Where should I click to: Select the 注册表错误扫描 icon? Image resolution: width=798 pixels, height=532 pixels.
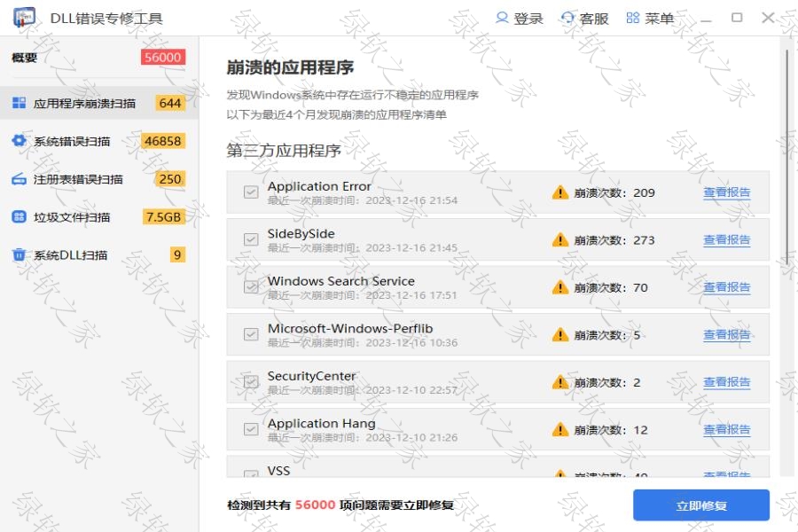[19, 179]
